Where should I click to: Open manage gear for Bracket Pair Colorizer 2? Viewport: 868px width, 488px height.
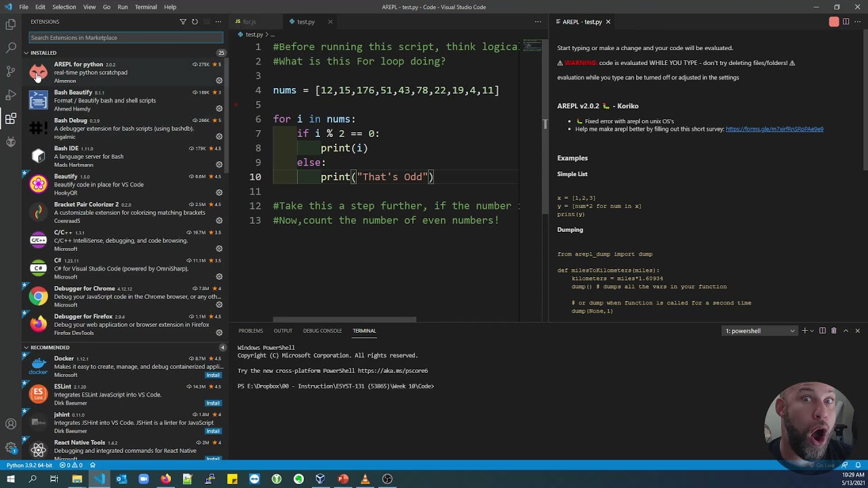click(x=219, y=220)
